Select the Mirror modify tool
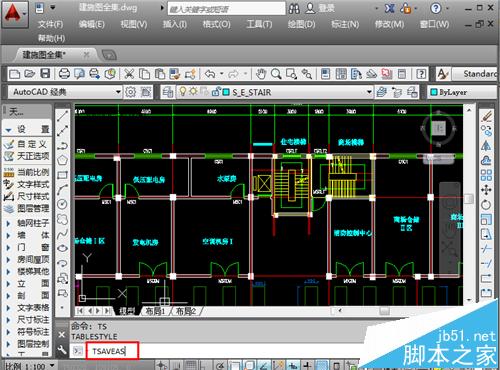 (486, 145)
